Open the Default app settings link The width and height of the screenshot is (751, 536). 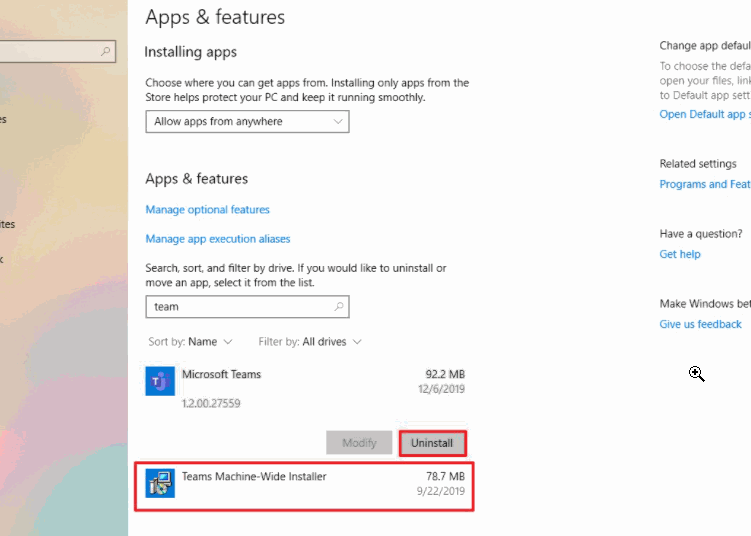pyautogui.click(x=705, y=114)
